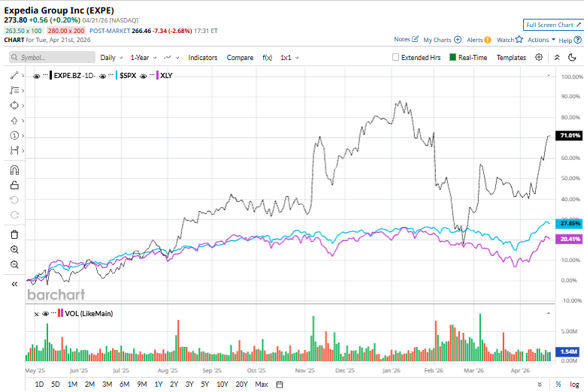Screen dimensions: 584x392
Task: Open the Actions dropdown menu
Action: click(x=541, y=40)
